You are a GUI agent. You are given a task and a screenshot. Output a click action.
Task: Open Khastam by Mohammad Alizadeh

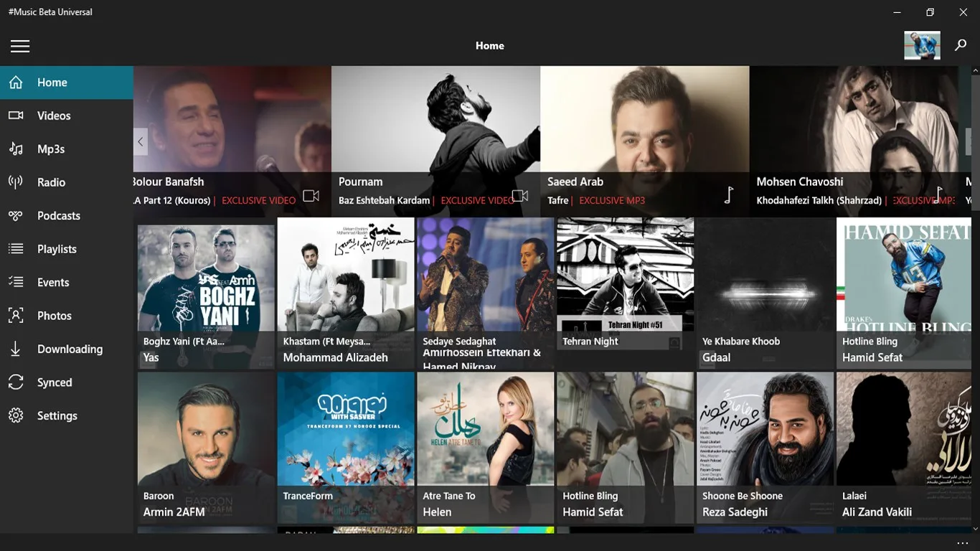pos(346,293)
